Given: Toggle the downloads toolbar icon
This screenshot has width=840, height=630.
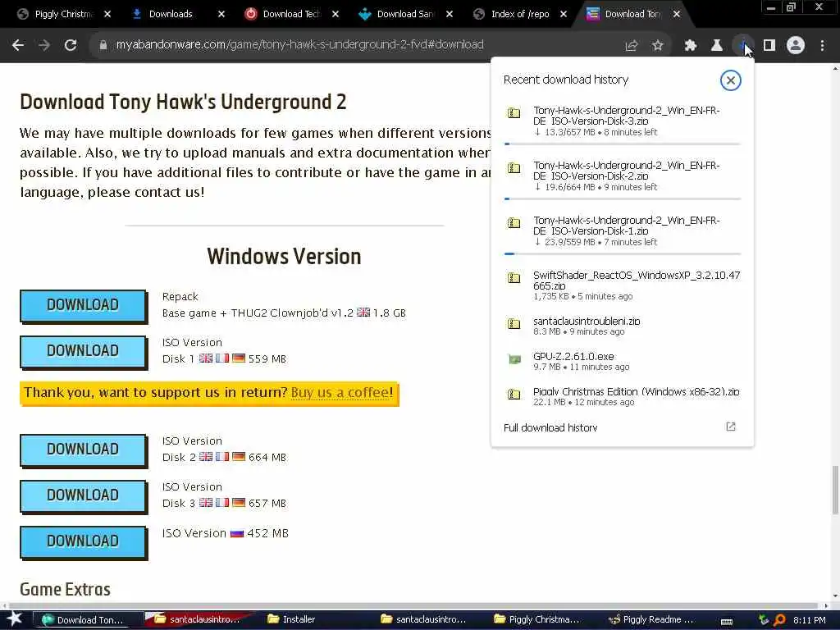Looking at the screenshot, I should tap(743, 46).
